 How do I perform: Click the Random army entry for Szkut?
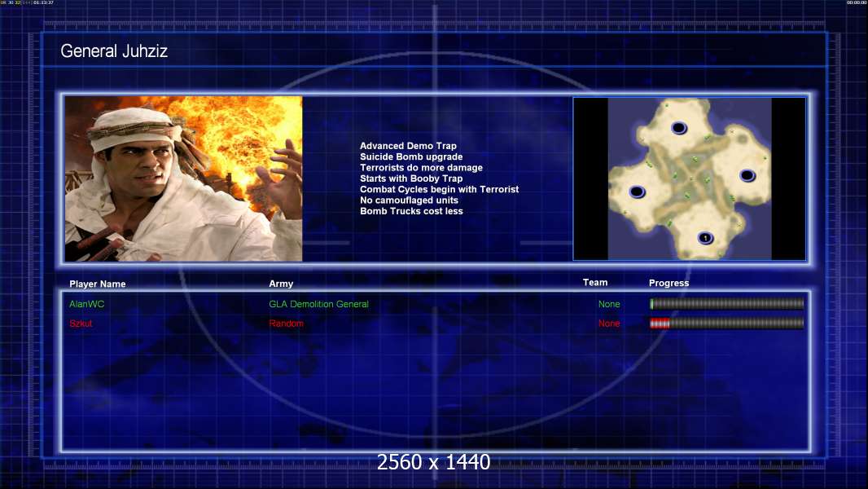[286, 324]
